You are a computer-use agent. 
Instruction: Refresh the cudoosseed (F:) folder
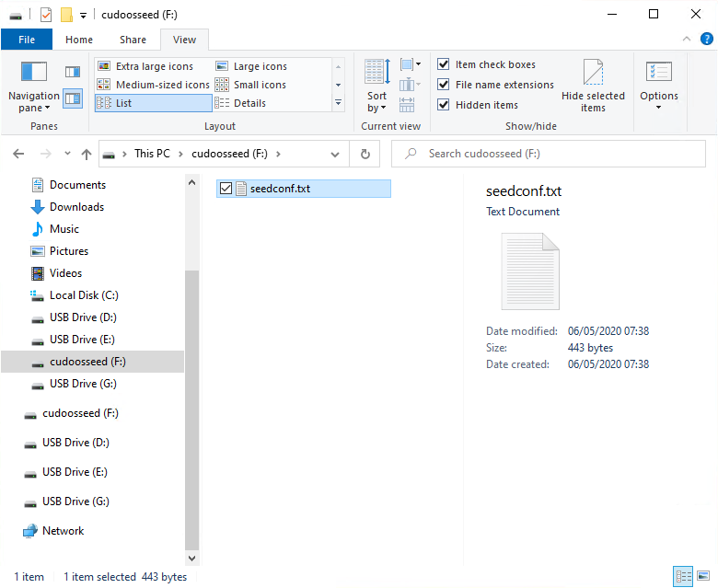click(365, 154)
